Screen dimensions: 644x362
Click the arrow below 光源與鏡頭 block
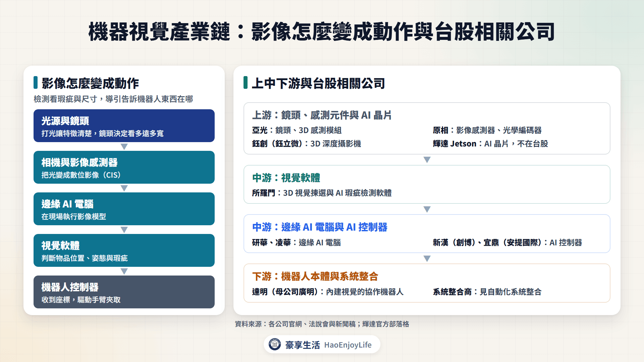(124, 147)
